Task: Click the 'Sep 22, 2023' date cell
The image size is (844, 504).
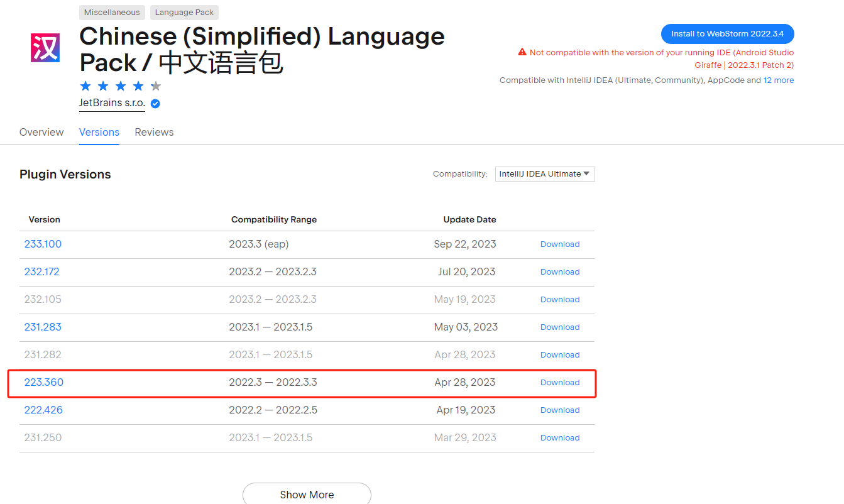Action: pos(465,244)
